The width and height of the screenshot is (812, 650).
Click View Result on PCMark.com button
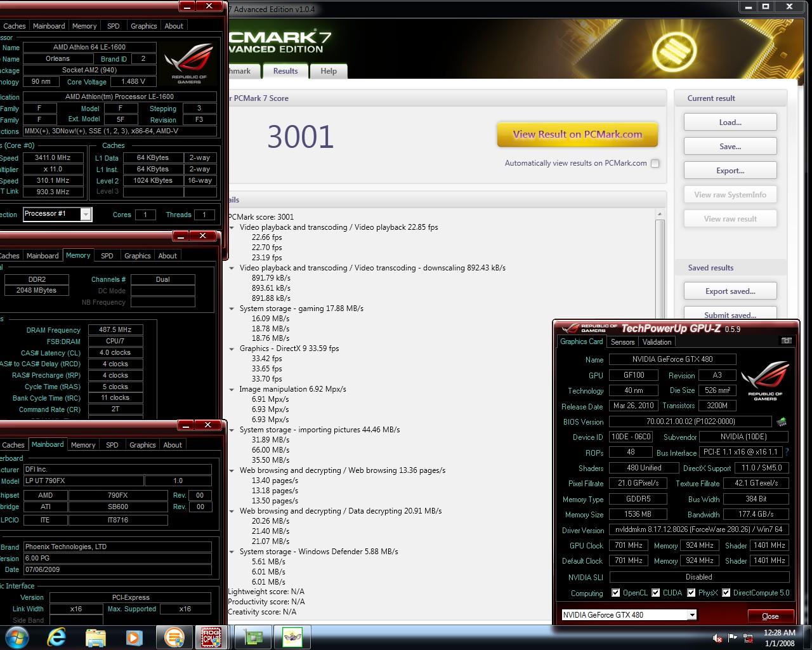click(x=577, y=135)
